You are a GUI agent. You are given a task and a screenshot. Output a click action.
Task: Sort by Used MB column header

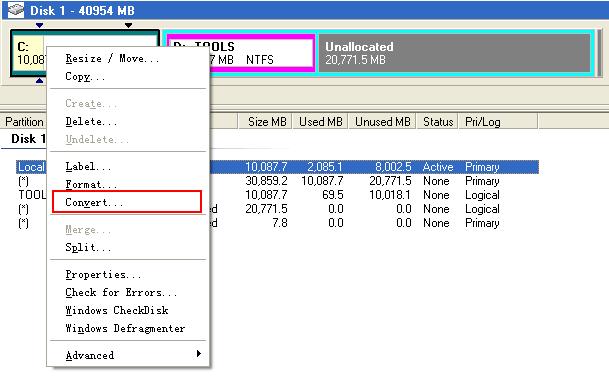click(320, 122)
